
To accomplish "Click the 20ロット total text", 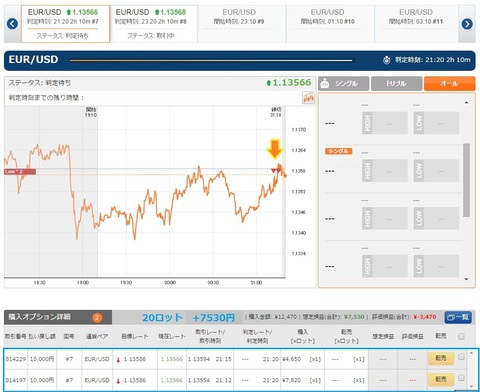I will pos(162,318).
